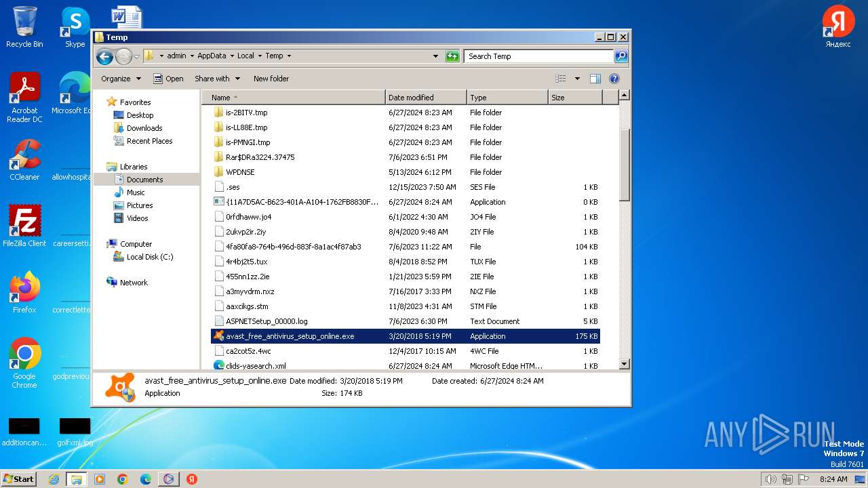The width and height of the screenshot is (868, 488).
Task: Open the Organize menu
Action: [121, 79]
